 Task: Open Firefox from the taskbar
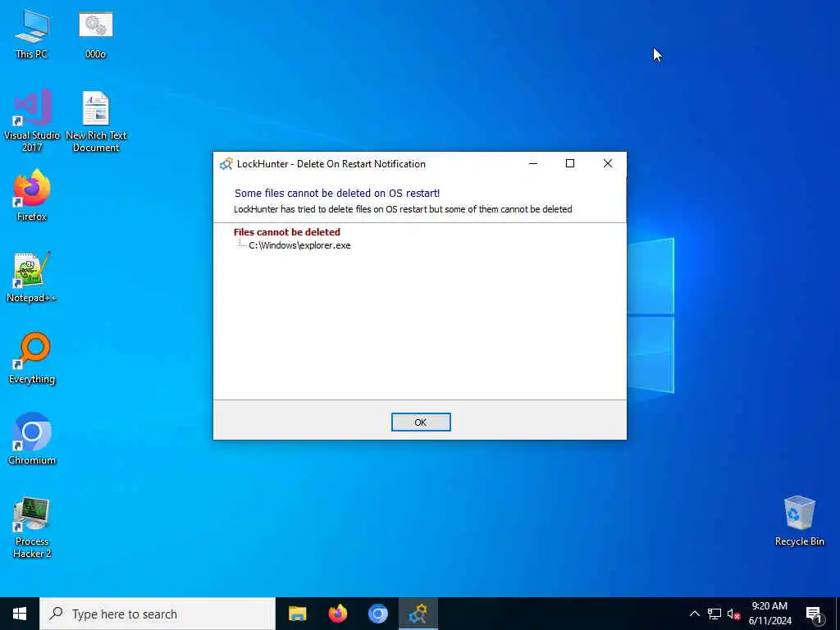[337, 614]
